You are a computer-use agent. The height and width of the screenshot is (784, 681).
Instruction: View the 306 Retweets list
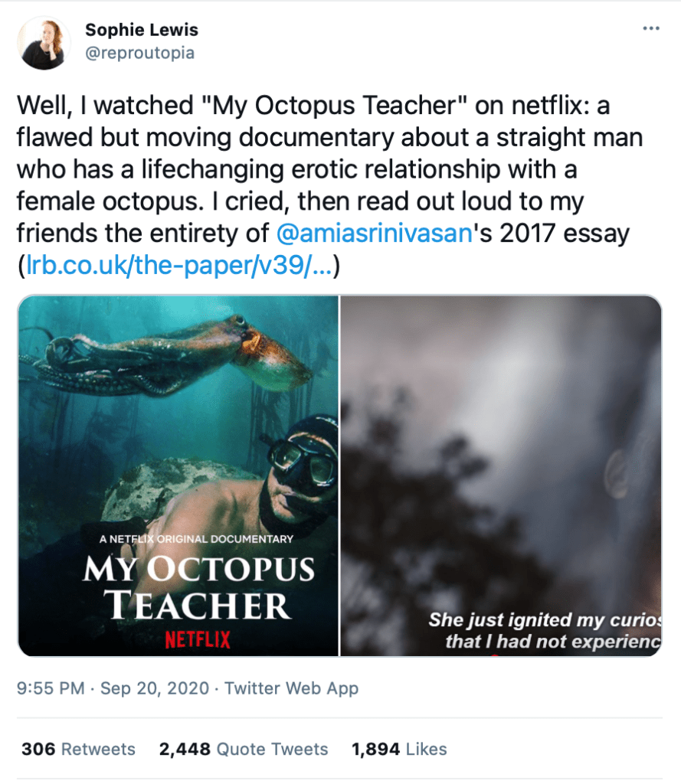point(78,749)
